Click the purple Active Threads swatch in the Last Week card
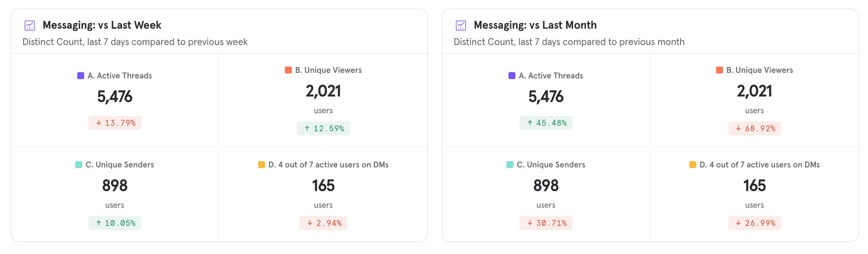 pyautogui.click(x=81, y=75)
